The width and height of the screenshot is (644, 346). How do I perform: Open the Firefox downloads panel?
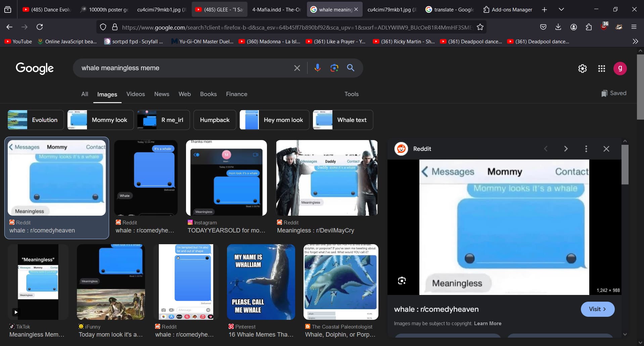(x=558, y=27)
